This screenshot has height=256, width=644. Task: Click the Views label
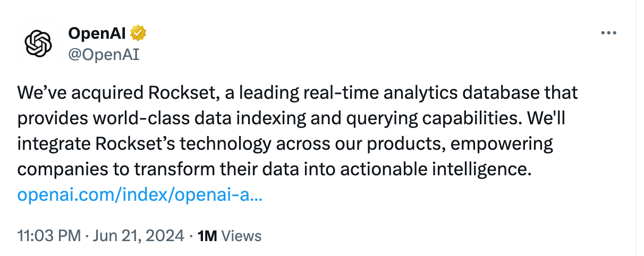click(241, 235)
